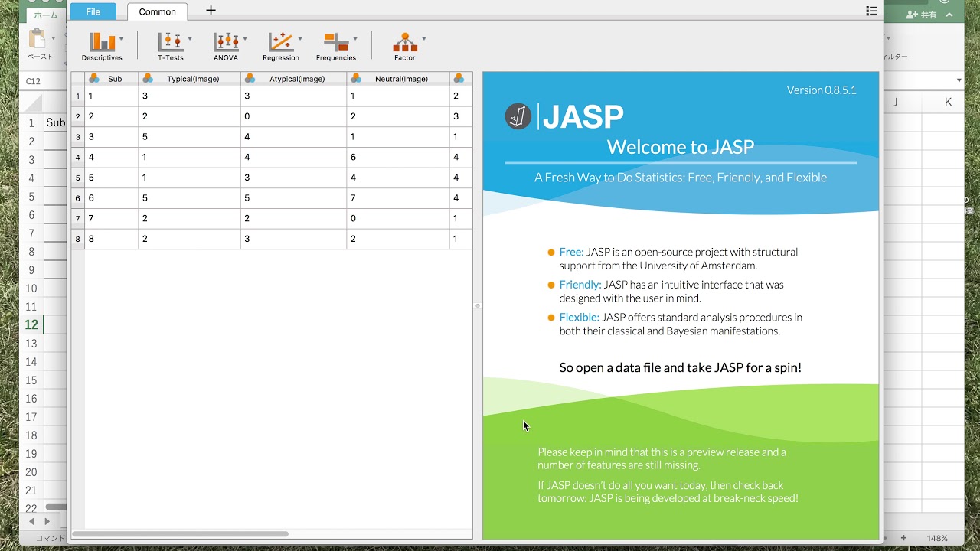Select Excel row header 12
The height and width of the screenshot is (551, 980).
[31, 324]
